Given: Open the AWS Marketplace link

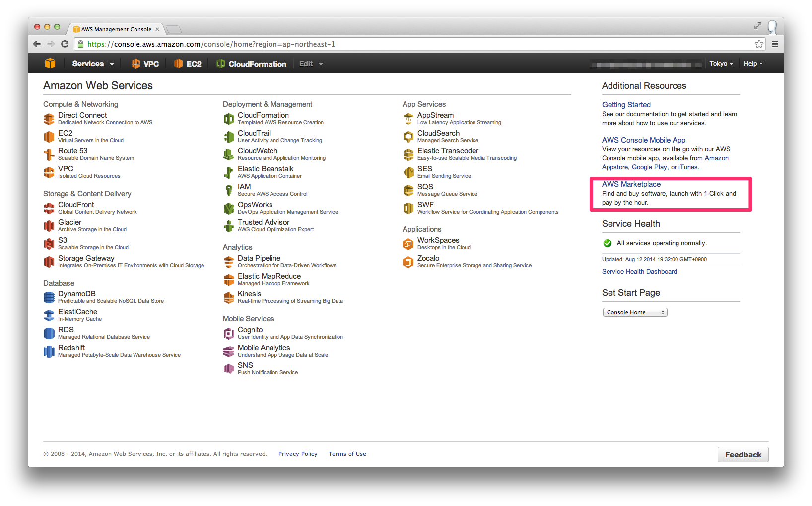Looking at the screenshot, I should pyautogui.click(x=631, y=184).
